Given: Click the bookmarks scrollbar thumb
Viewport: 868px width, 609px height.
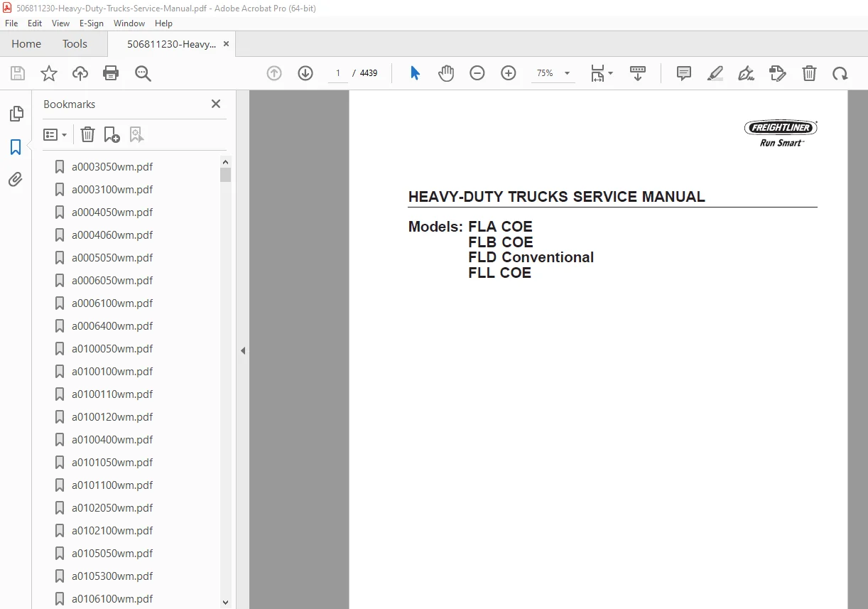Looking at the screenshot, I should coord(226,175).
